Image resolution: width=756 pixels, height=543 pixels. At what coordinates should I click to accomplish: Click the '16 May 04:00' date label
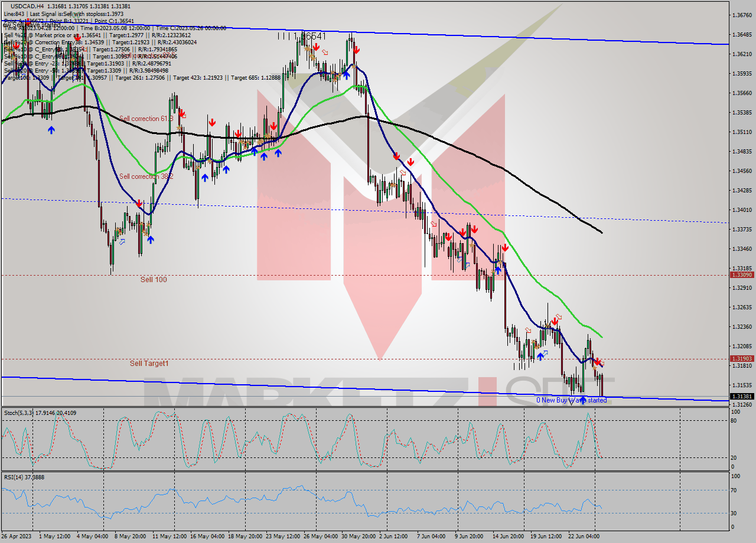(207, 537)
